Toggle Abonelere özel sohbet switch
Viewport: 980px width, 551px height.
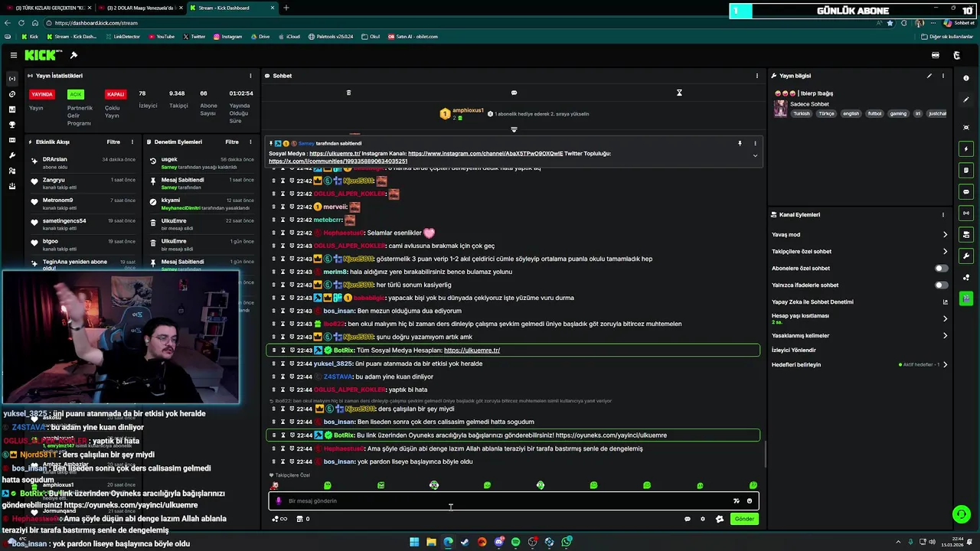[941, 268]
